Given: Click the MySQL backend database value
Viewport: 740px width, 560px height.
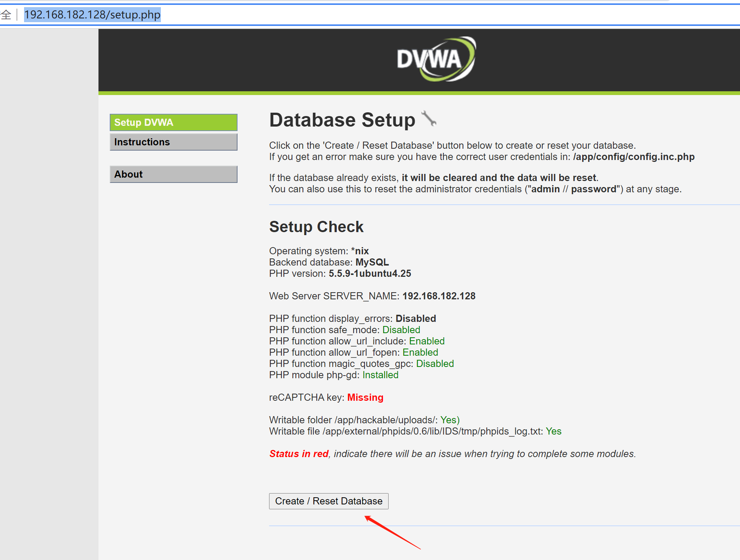Looking at the screenshot, I should coord(372,262).
